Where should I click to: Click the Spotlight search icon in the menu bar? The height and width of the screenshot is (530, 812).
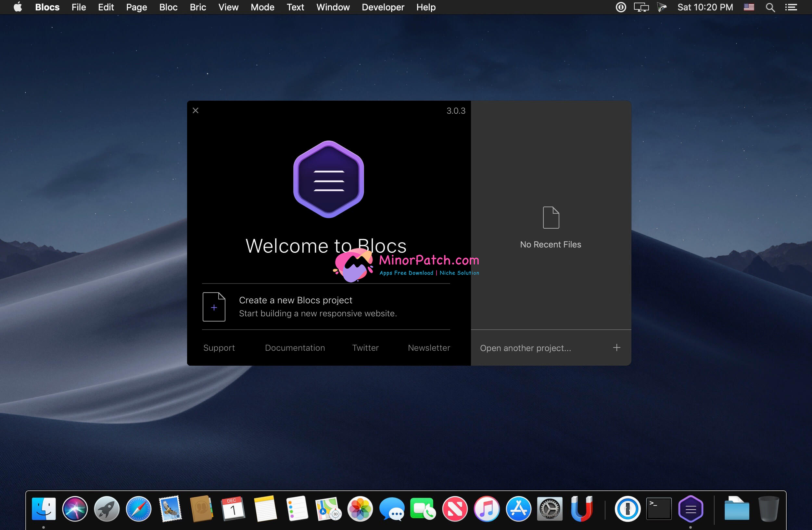[x=770, y=7]
